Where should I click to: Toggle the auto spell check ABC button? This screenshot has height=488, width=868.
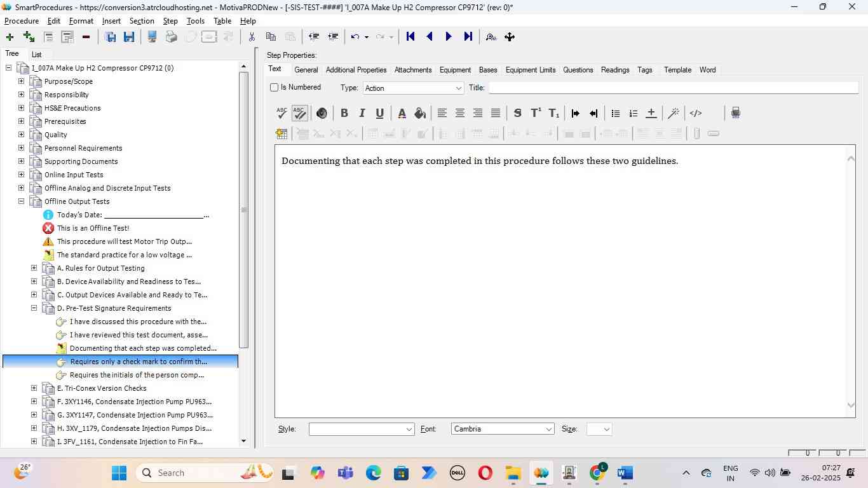point(299,113)
